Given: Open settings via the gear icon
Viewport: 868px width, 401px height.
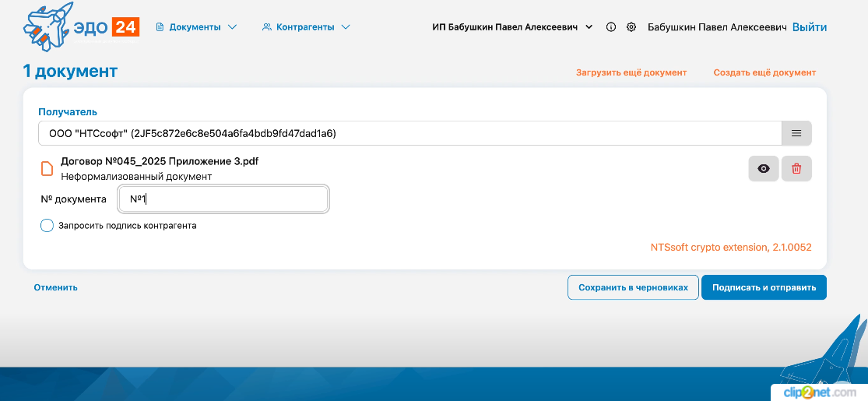Looking at the screenshot, I should [631, 26].
